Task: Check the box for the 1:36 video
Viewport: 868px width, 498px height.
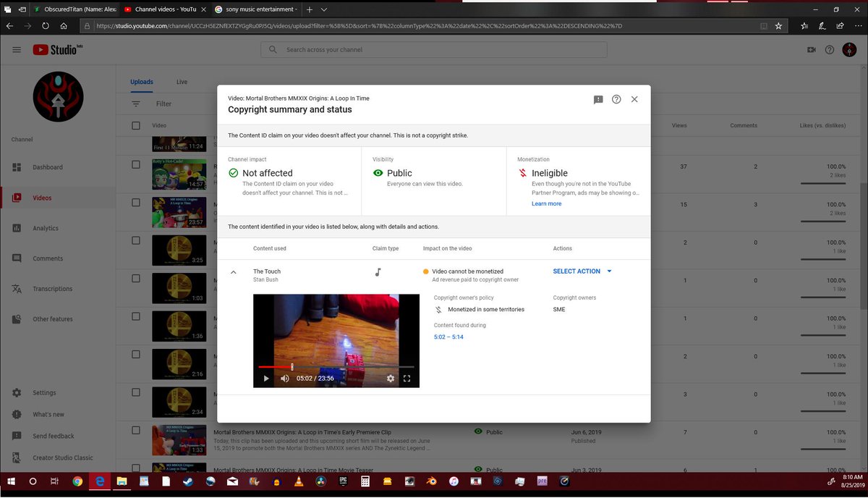Action: click(136, 316)
